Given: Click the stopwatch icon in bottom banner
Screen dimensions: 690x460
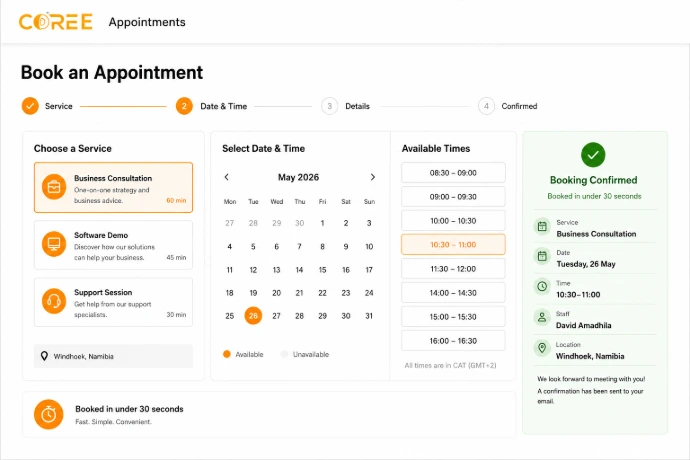Looking at the screenshot, I should point(49,414).
